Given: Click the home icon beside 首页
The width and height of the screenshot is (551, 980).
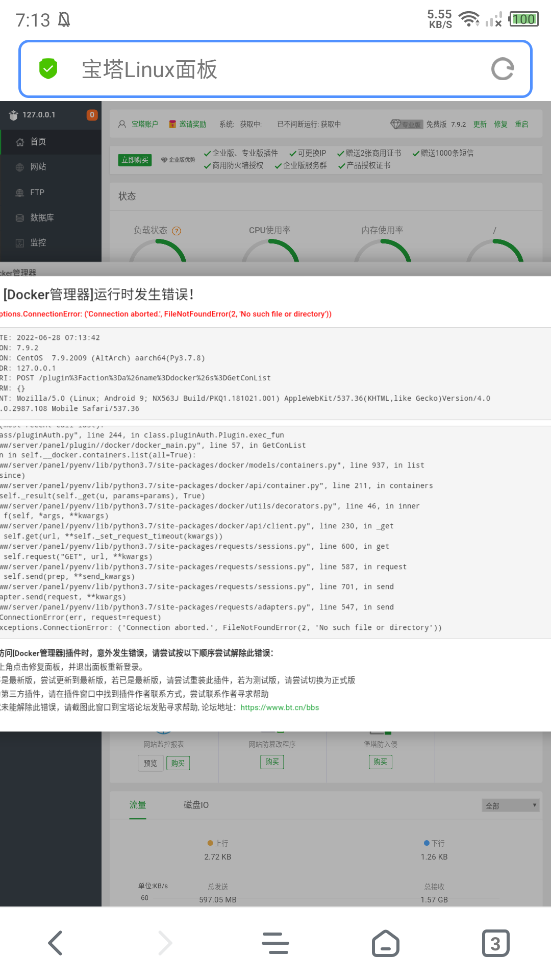Looking at the screenshot, I should (x=20, y=142).
